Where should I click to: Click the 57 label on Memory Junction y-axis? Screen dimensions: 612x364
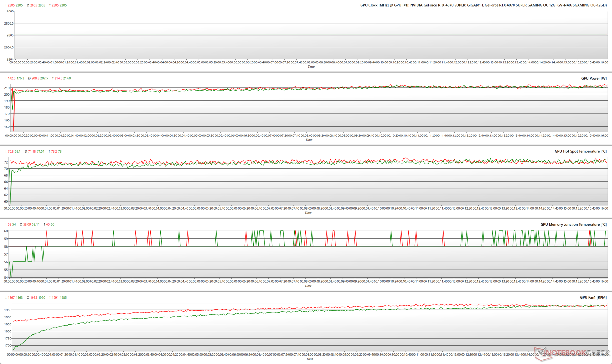tap(6, 254)
